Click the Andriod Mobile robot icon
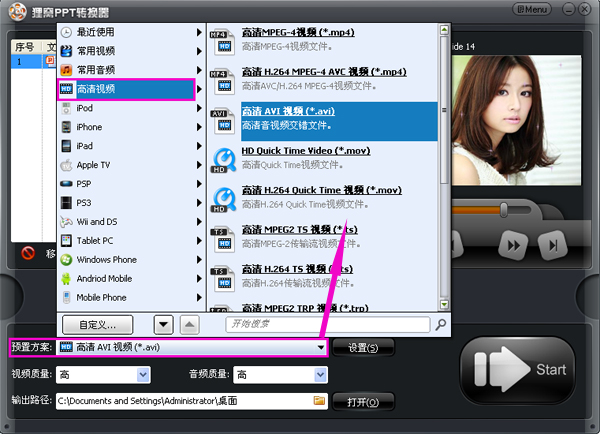 tap(66, 279)
